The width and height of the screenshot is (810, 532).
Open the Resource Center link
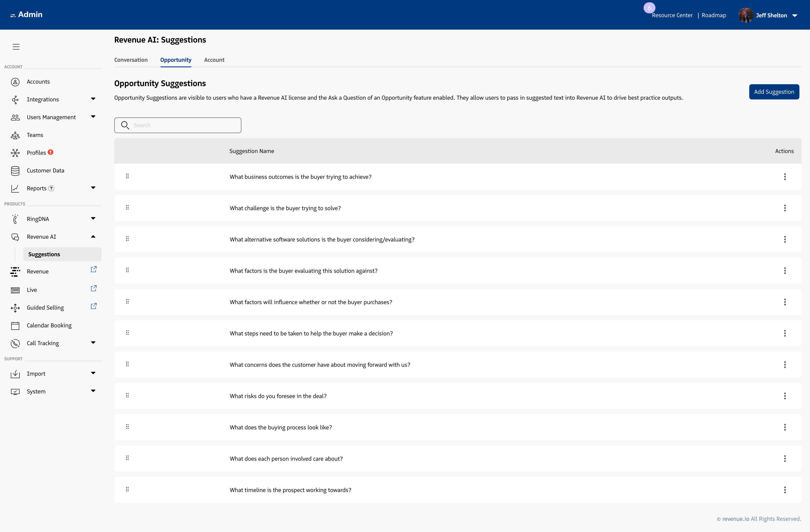click(672, 15)
